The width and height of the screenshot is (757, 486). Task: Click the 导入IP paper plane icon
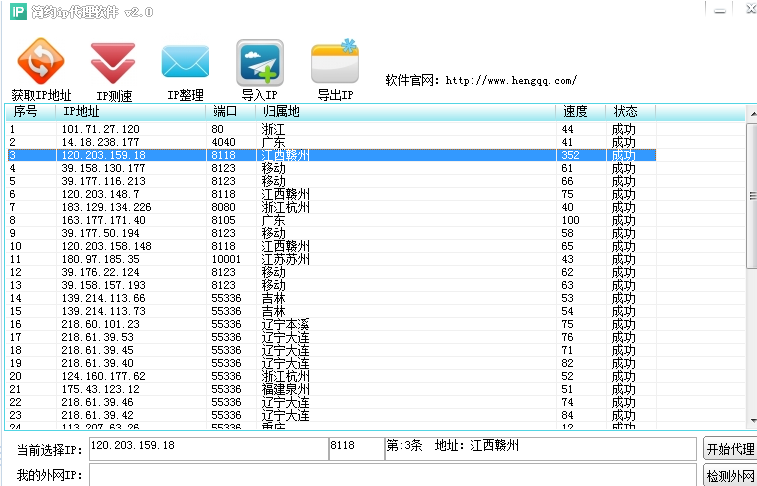tap(259, 64)
